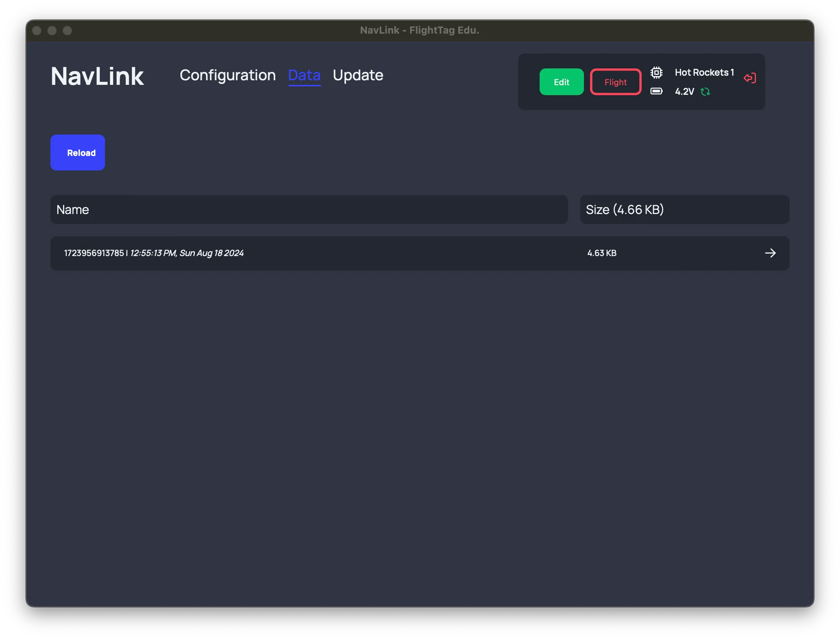Click the battery icon beside the voltage reading
This screenshot has height=639, width=840.
[657, 92]
